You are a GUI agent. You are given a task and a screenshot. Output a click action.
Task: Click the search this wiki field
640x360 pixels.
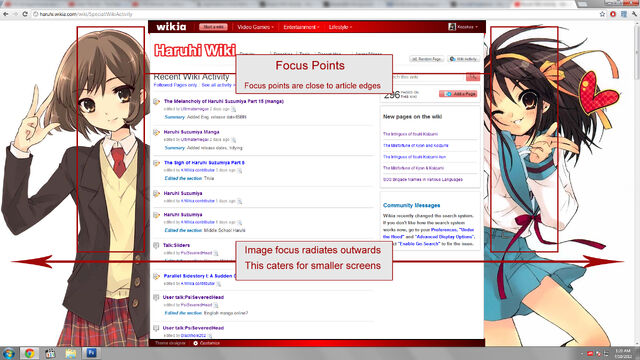pos(429,77)
